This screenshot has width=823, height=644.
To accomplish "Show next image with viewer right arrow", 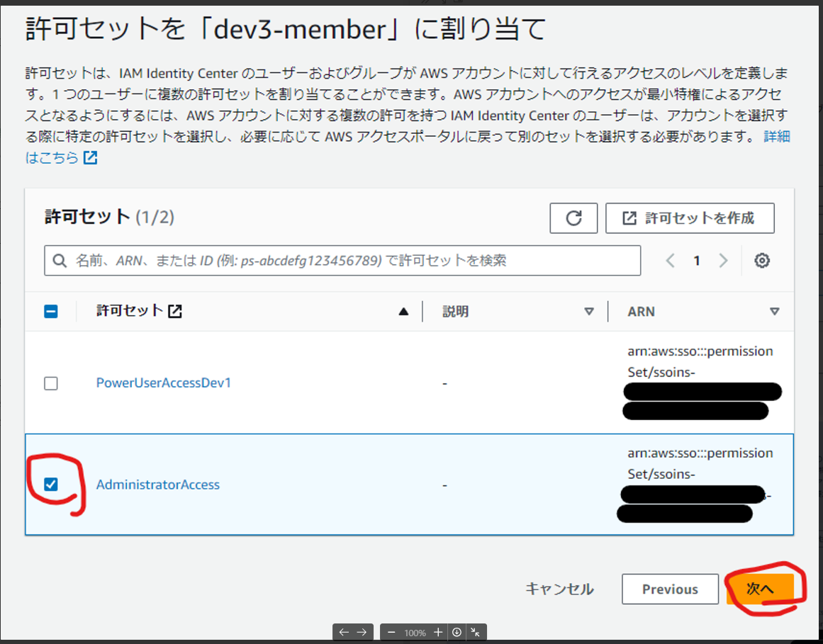I will 362,633.
